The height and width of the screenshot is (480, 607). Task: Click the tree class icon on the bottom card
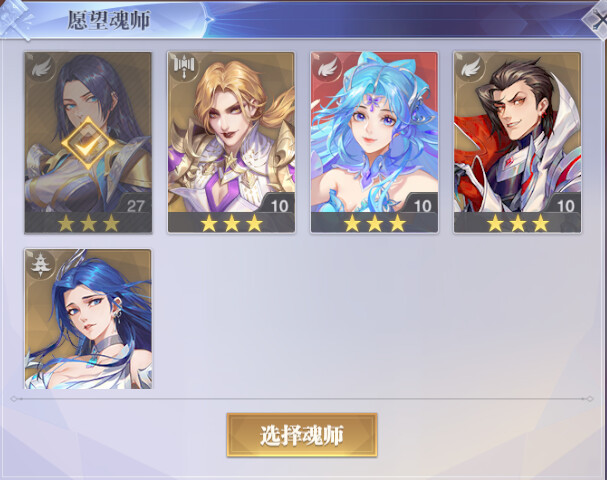click(x=39, y=264)
